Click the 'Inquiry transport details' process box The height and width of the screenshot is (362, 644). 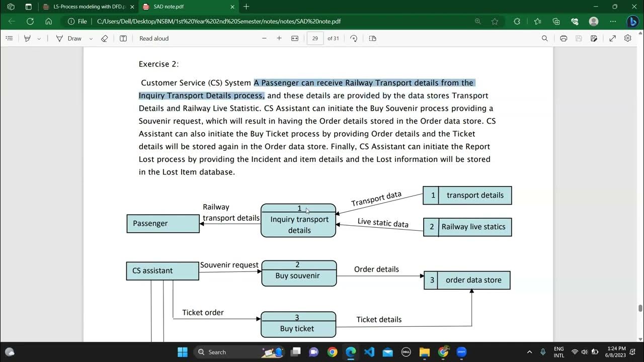(298, 220)
